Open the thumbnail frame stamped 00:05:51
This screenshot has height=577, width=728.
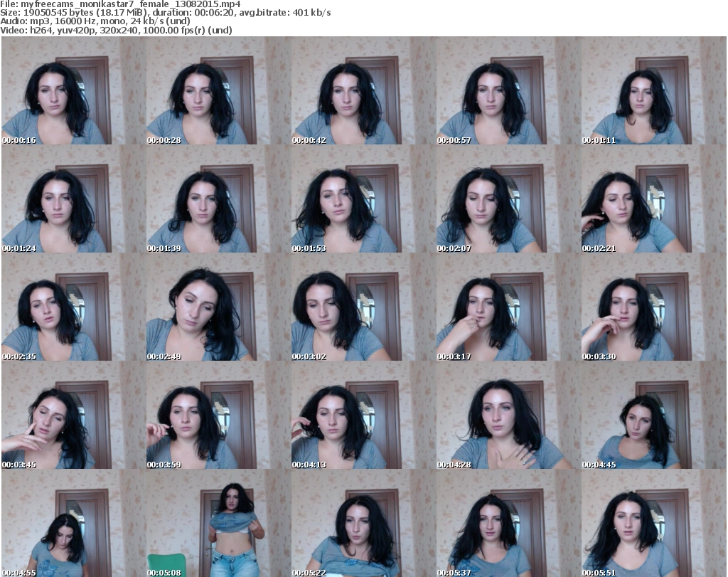[x=653, y=523]
